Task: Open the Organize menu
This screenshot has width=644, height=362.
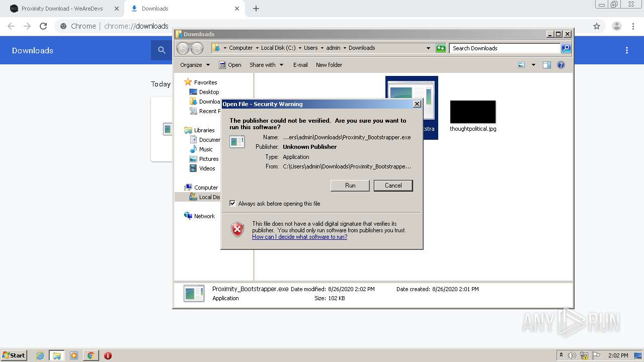Action: pos(195,65)
